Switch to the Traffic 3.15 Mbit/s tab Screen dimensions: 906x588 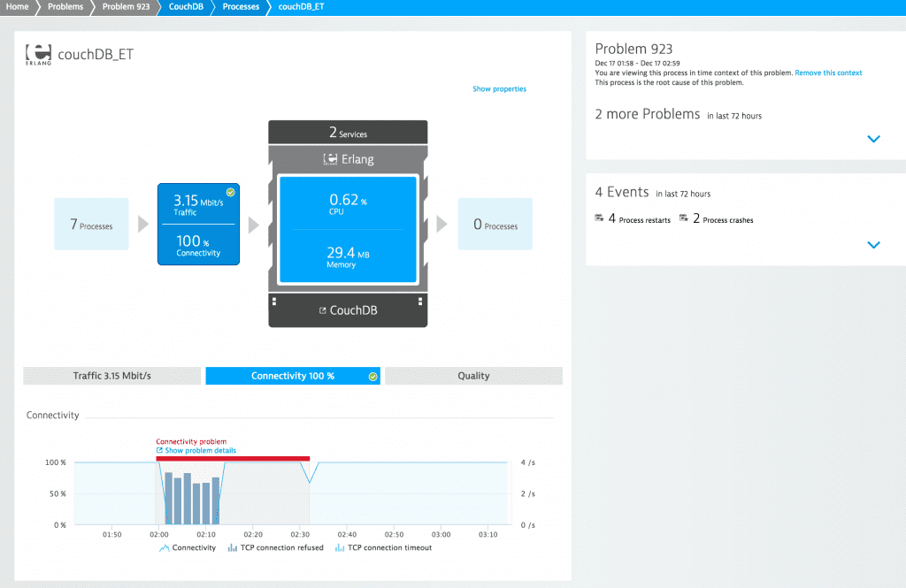coord(111,375)
